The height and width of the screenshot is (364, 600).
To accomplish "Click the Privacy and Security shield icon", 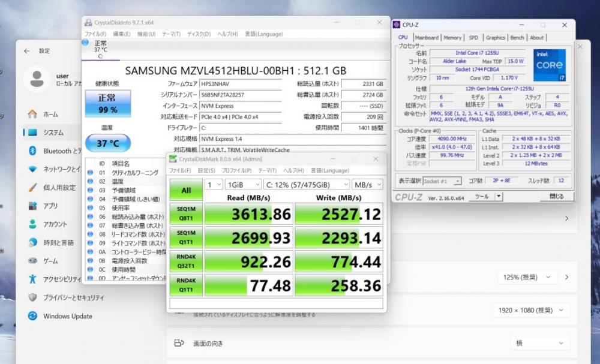I will point(32,297).
